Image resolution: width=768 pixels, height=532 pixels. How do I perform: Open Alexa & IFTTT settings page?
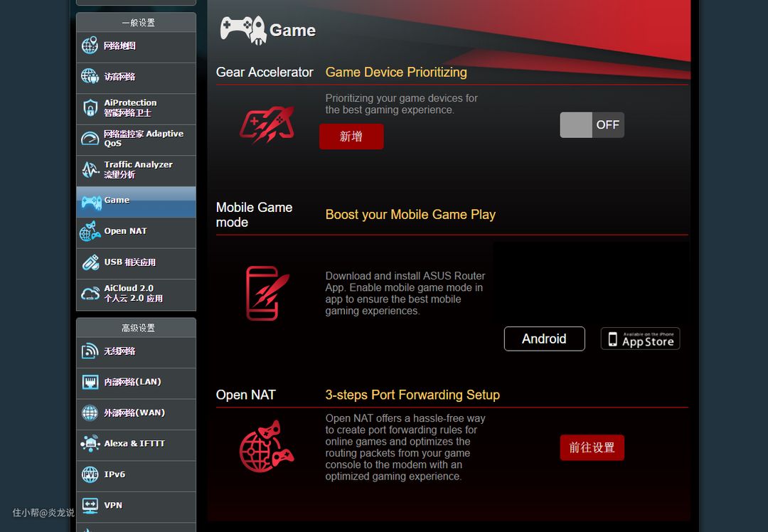136,444
